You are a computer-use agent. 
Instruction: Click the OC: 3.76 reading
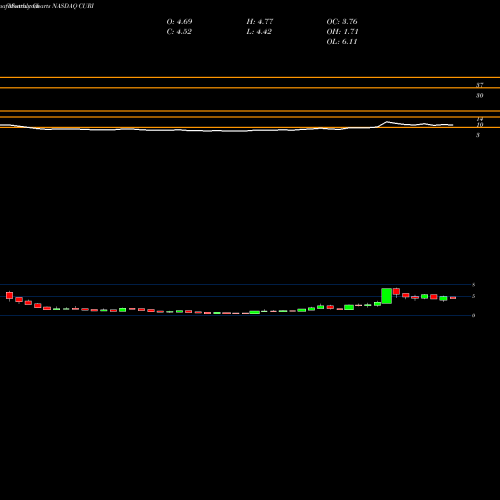[x=342, y=22]
